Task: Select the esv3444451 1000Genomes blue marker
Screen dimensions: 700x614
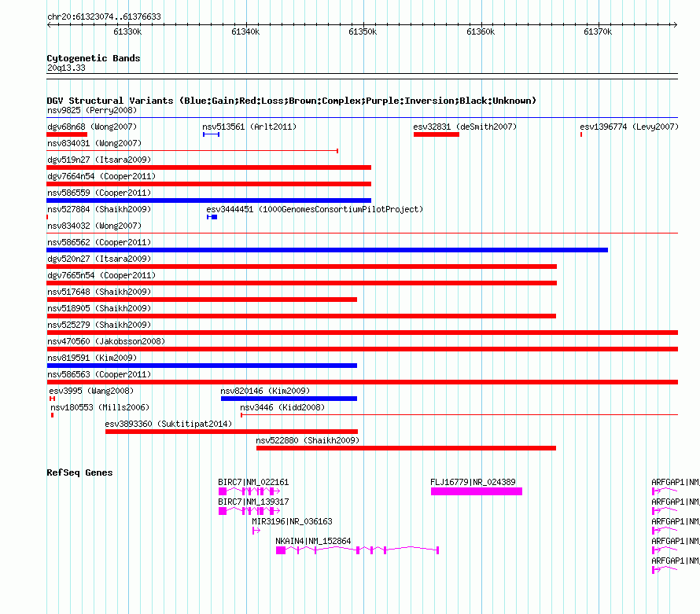Action: pos(212,217)
